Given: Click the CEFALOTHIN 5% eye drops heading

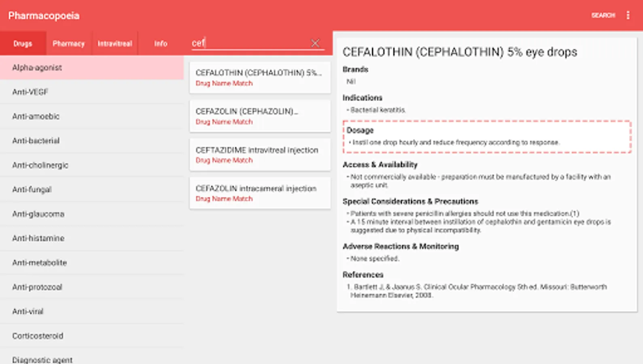Looking at the screenshot, I should (x=460, y=52).
